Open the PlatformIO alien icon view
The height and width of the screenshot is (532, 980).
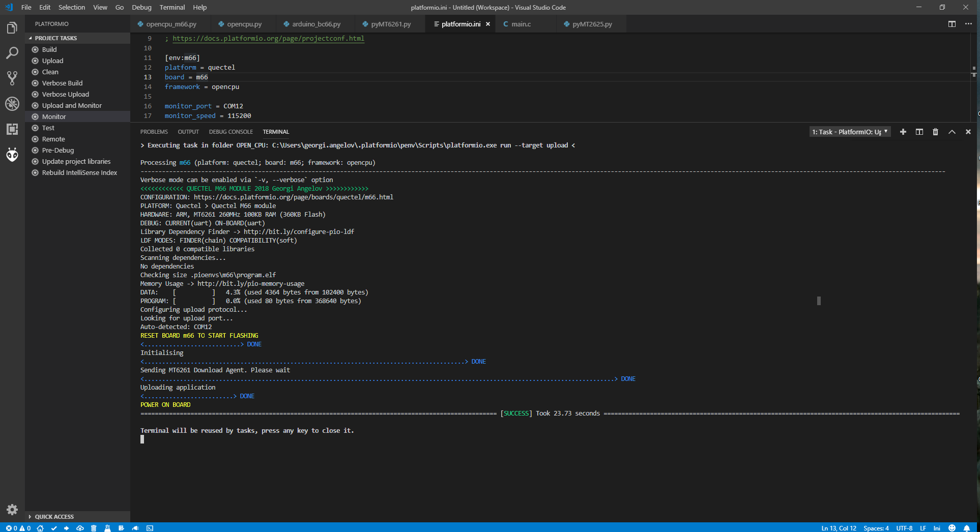coord(12,155)
